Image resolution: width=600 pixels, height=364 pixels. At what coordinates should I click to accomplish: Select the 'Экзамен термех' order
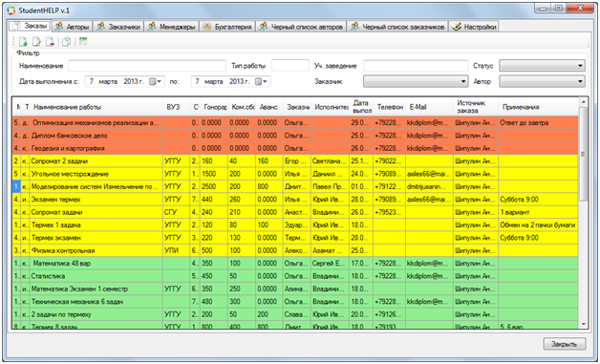click(x=295, y=200)
